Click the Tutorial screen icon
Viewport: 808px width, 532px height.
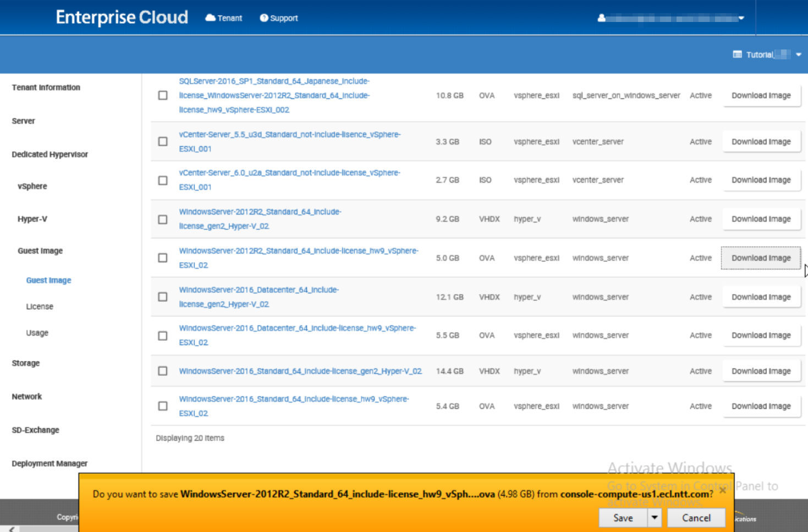737,54
